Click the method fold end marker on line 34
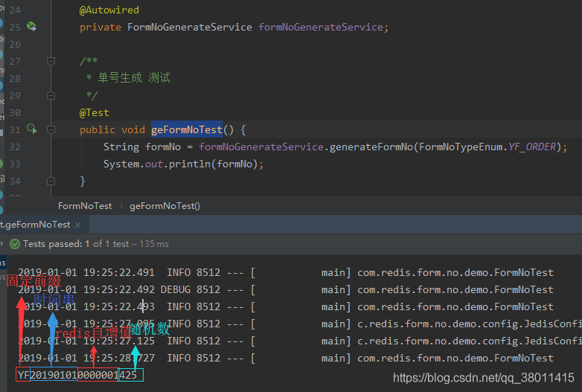The height and width of the screenshot is (392, 582). click(51, 181)
